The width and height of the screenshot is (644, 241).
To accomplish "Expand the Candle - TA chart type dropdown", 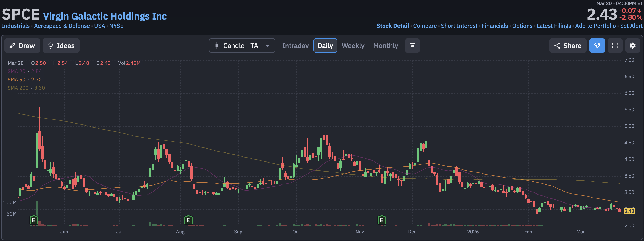I will click(242, 46).
